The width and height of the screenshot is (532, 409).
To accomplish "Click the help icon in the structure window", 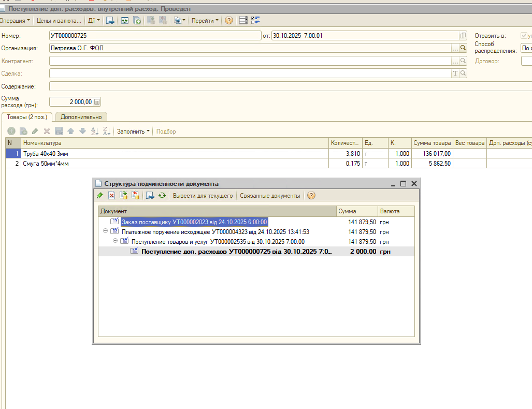I will [311, 196].
